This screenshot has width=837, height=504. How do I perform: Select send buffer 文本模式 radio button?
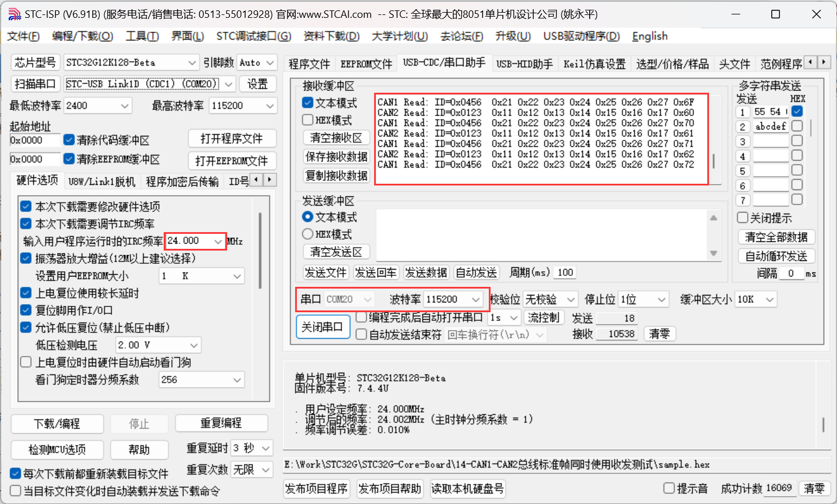pos(308,217)
